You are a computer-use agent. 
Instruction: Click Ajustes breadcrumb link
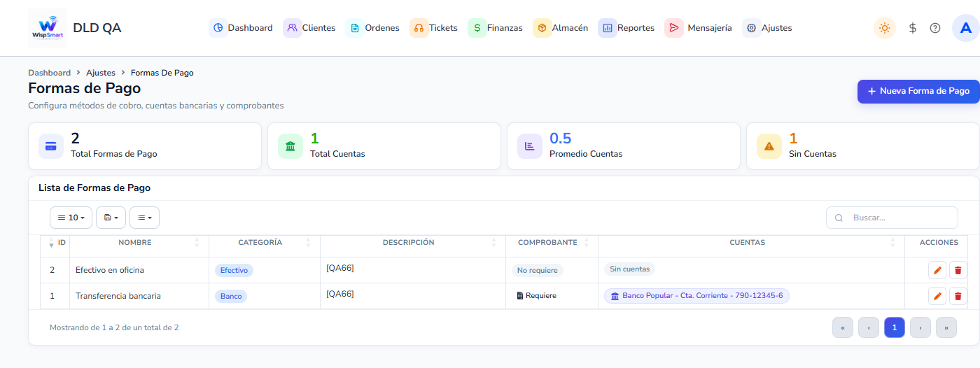tap(101, 73)
